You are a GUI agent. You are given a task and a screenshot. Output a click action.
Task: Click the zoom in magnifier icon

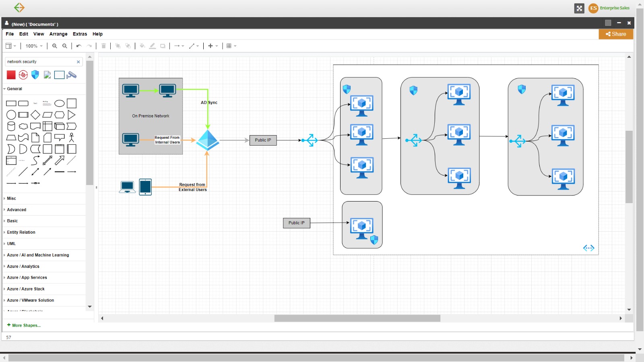55,46
